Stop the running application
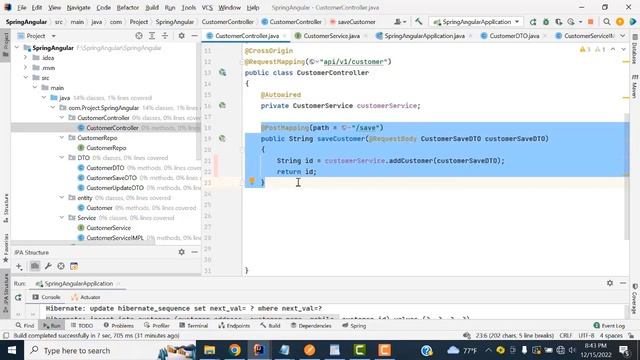 590,22
